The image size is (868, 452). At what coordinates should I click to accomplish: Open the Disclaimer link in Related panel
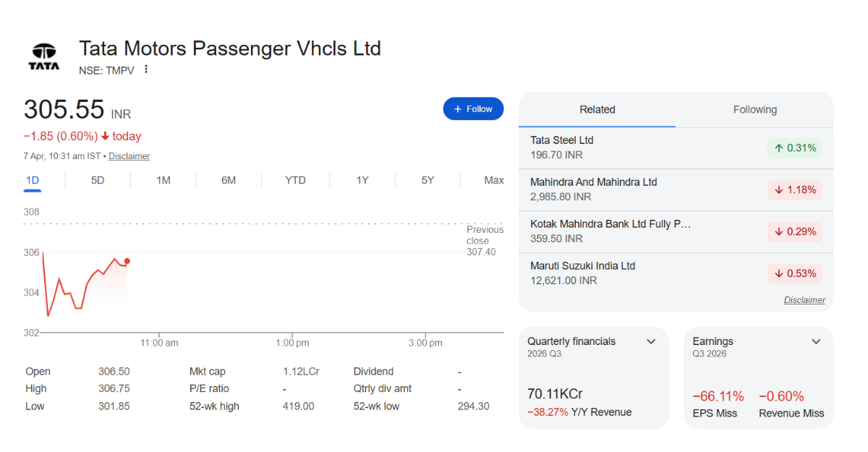point(804,299)
